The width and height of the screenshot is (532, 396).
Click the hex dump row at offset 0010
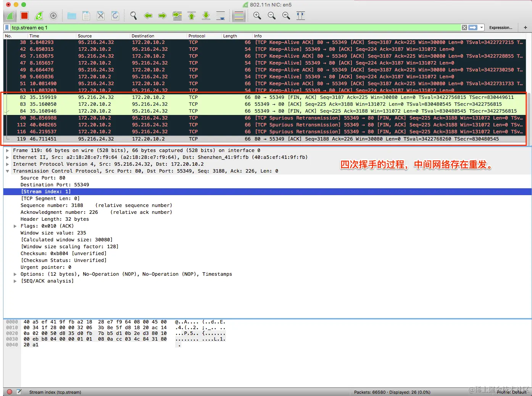pos(116,328)
